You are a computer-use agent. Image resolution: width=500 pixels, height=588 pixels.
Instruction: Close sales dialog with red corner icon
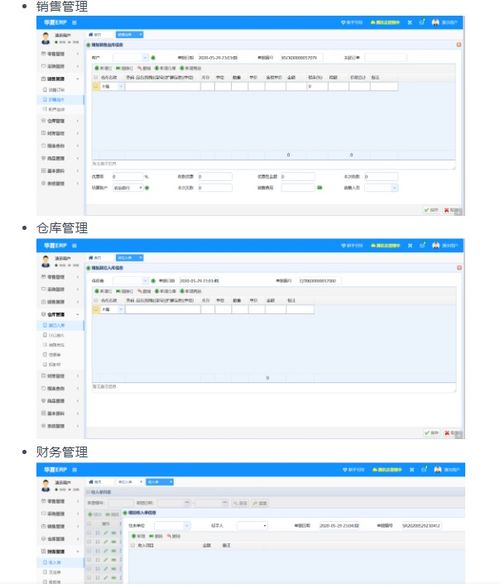tap(458, 45)
